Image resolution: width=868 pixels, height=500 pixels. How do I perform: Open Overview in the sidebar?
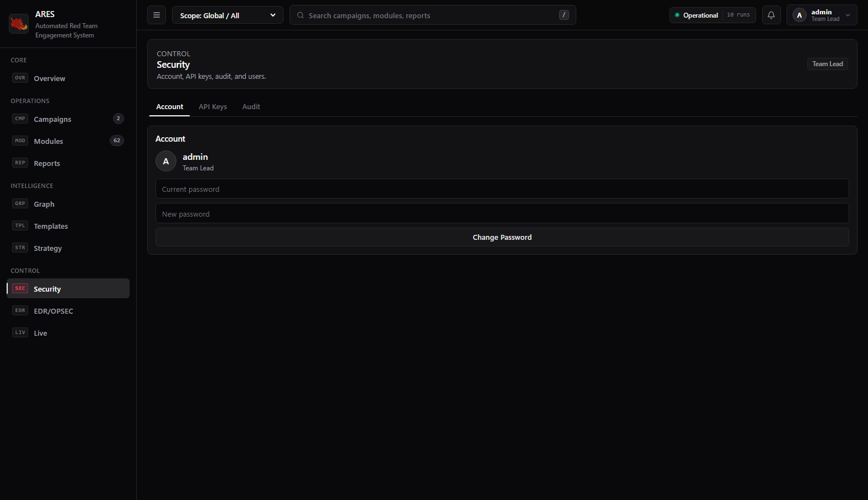point(68,78)
